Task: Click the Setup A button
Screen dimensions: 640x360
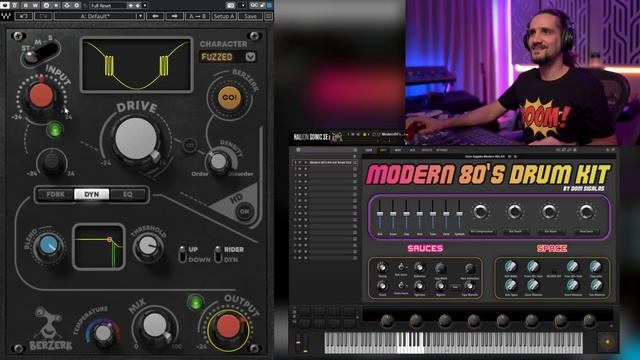Action: (224, 16)
